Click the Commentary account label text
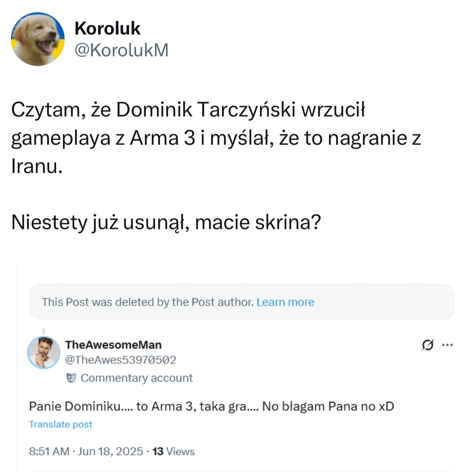 (136, 378)
